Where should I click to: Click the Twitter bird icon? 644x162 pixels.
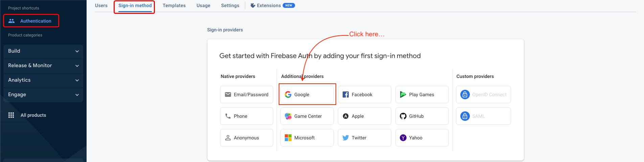point(346,138)
